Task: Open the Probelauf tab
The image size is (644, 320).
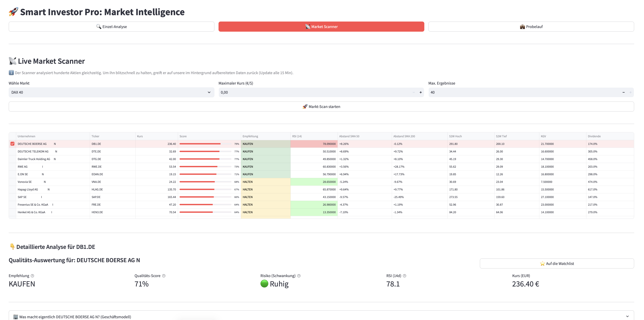Action: click(x=531, y=26)
